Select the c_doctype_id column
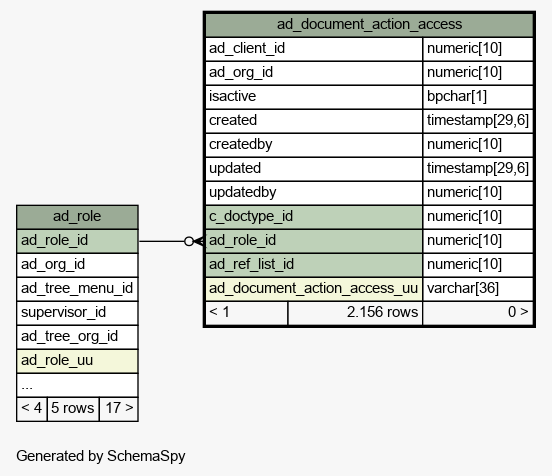 [x=314, y=217]
